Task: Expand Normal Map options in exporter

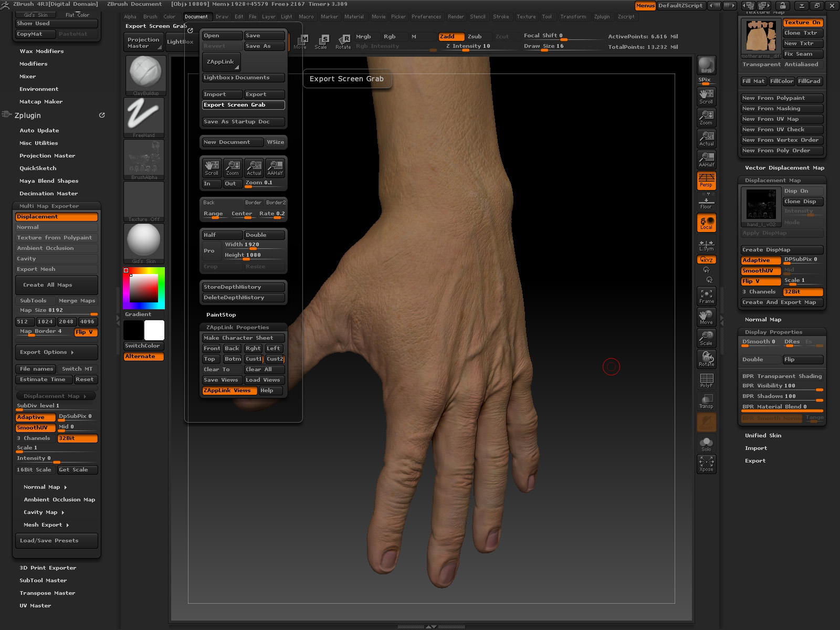Action: pyautogui.click(x=45, y=487)
